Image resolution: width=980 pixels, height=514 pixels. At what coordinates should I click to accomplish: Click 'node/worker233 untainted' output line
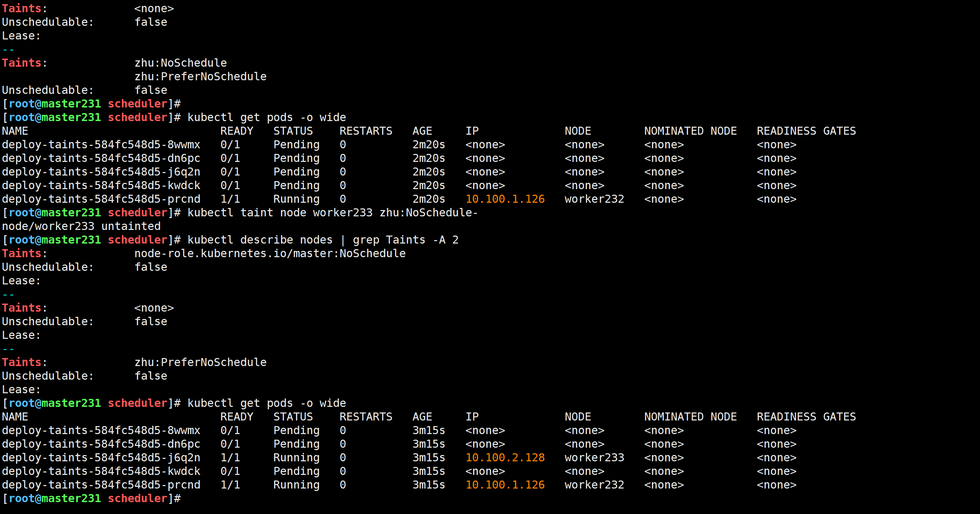tap(81, 226)
